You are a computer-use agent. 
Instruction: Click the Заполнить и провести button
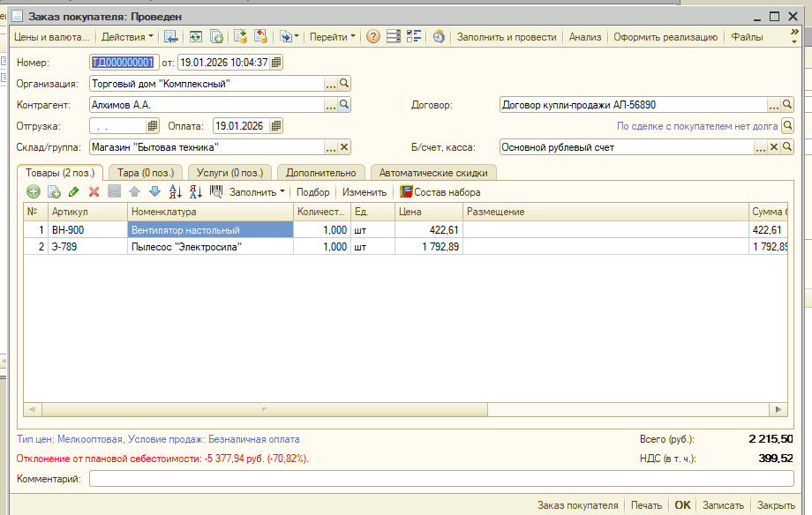[507, 37]
